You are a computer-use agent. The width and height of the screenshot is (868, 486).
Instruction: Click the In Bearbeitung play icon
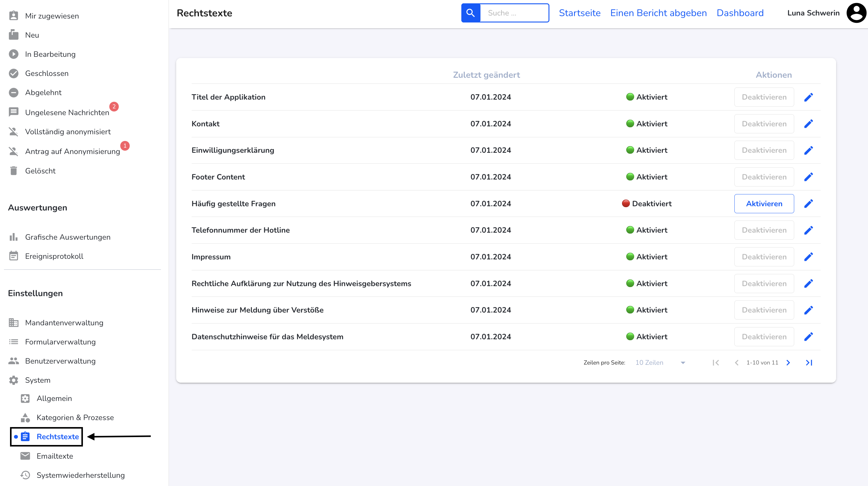pos(13,54)
